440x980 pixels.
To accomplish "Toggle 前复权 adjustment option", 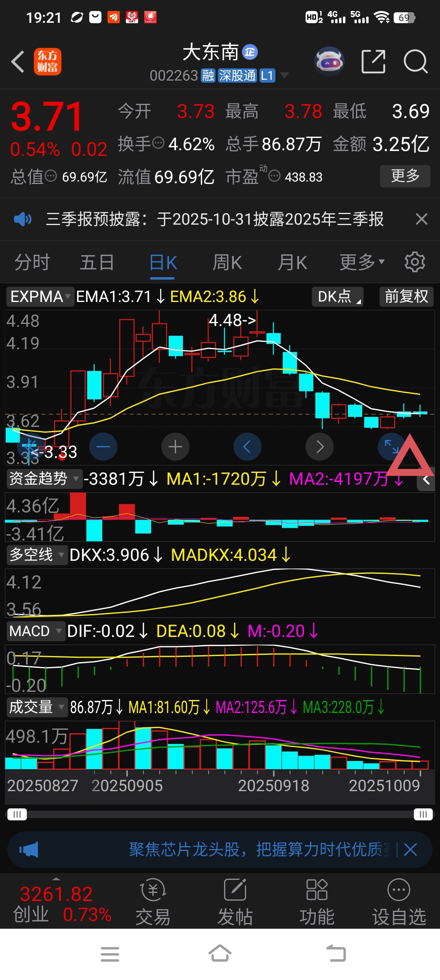I will [406, 296].
